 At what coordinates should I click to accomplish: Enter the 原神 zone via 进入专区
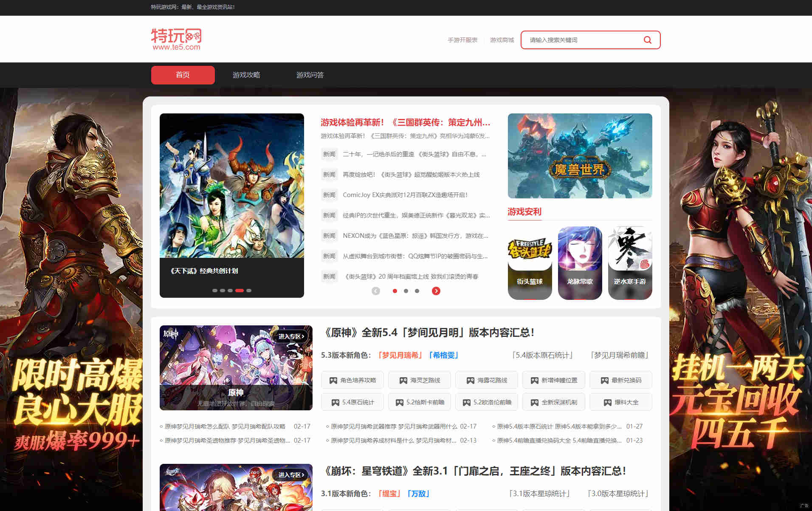(x=291, y=336)
